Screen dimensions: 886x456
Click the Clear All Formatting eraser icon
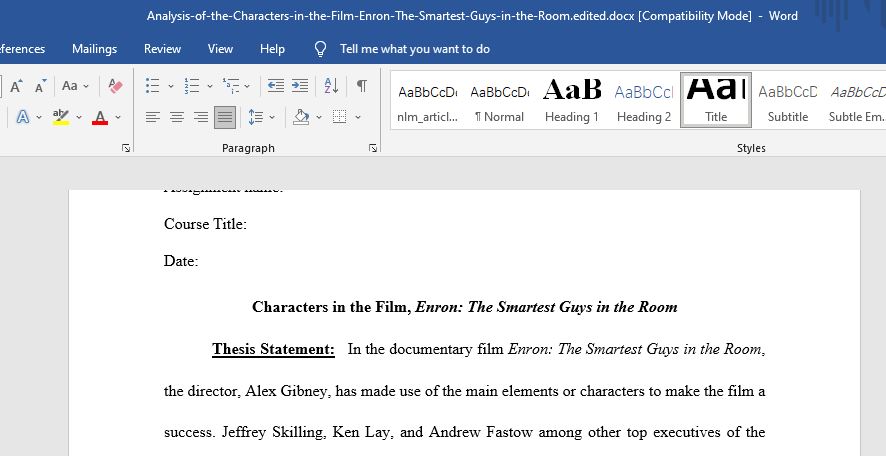pos(115,86)
